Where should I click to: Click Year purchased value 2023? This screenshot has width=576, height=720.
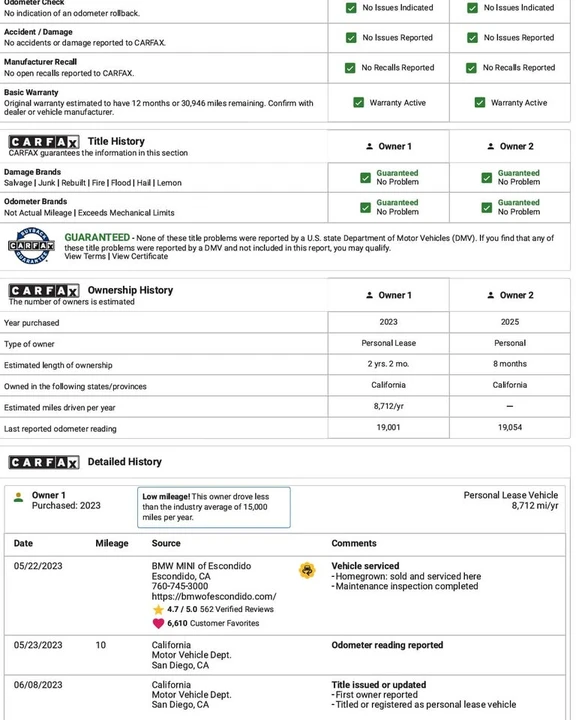389,322
